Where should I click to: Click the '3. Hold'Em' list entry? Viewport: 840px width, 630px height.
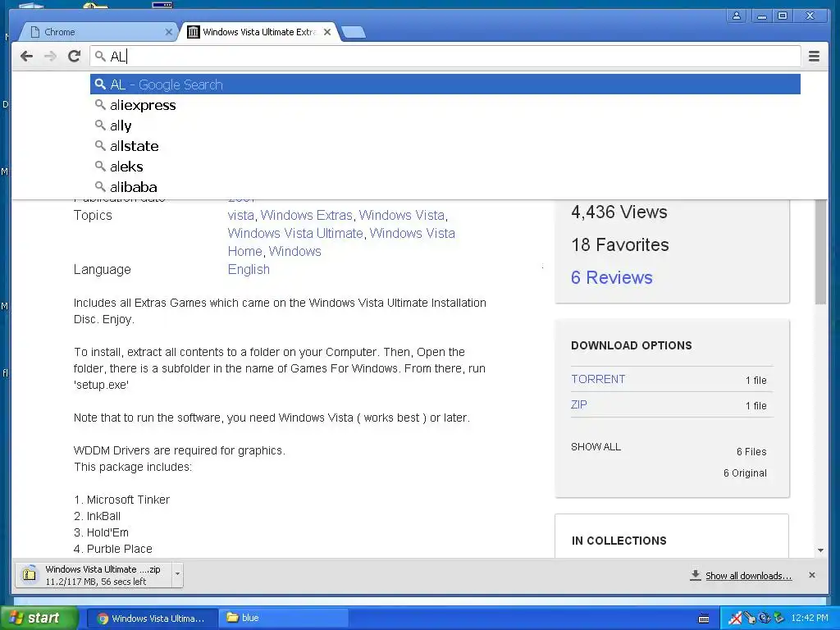click(101, 532)
